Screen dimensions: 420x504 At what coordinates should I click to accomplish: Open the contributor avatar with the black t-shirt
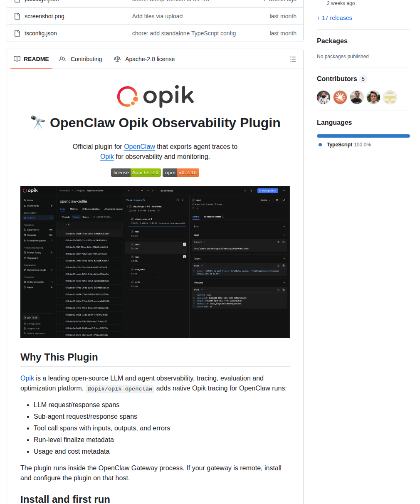[x=357, y=97]
